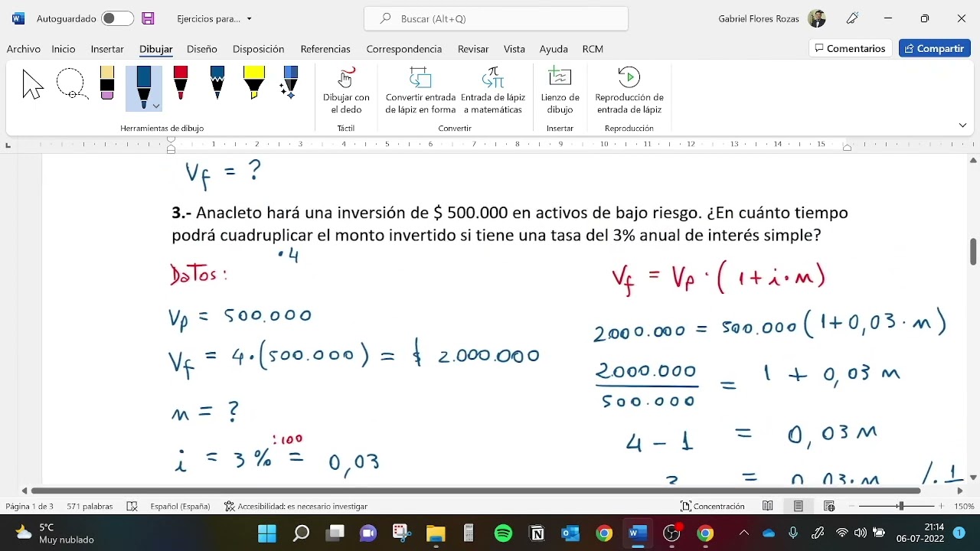980x551 pixels.
Task: Select the sparkle galaxy pen
Action: tap(290, 83)
